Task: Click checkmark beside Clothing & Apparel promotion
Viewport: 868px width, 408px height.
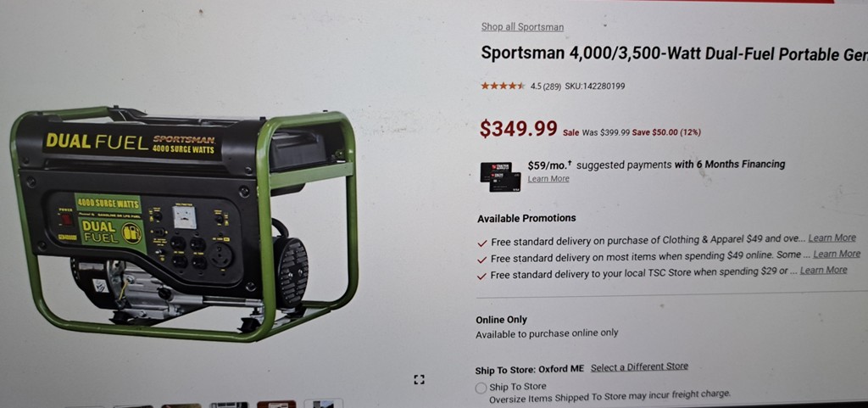Action: click(481, 243)
